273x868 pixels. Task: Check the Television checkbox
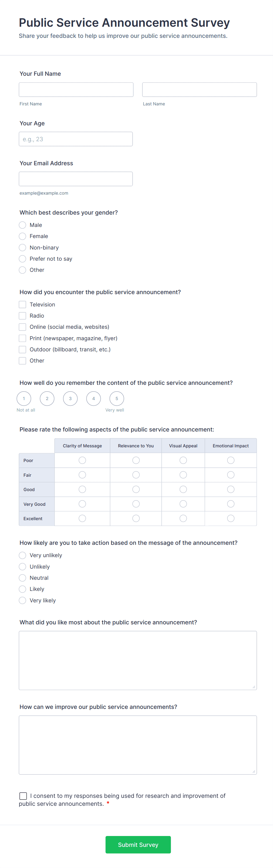[22, 304]
